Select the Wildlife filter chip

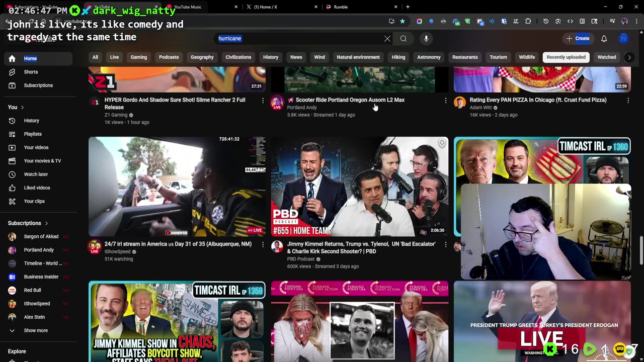[x=527, y=57]
